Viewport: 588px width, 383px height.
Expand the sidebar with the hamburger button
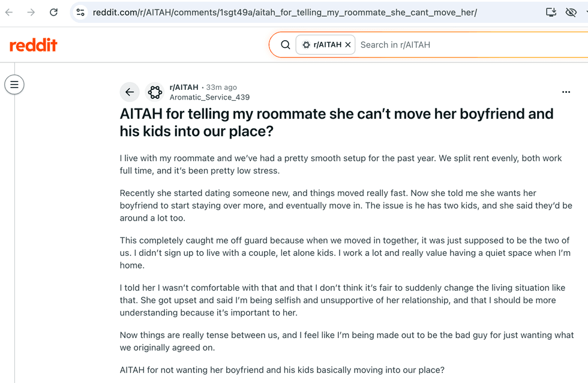coord(14,85)
